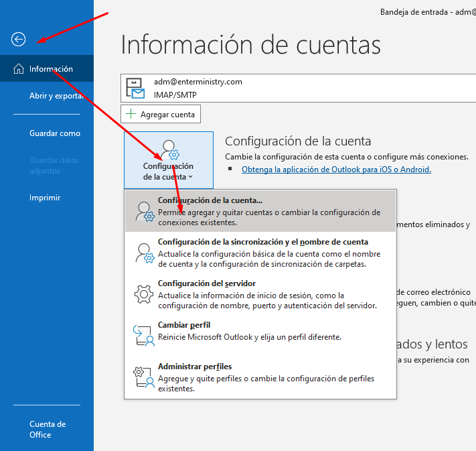Viewport: 476px width, 451px height.
Task: Click the Administrar perfiles gear-person icon
Action: 143,377
